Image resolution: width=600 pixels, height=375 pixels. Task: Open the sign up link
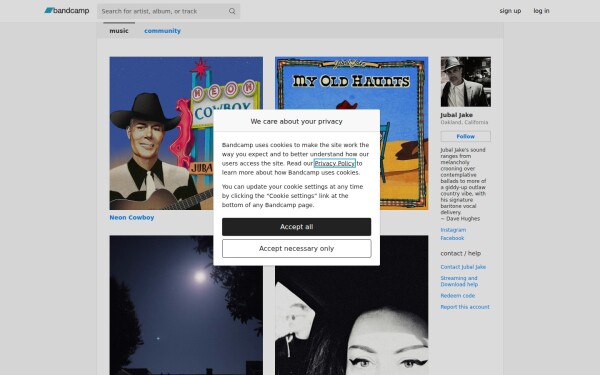(x=510, y=11)
